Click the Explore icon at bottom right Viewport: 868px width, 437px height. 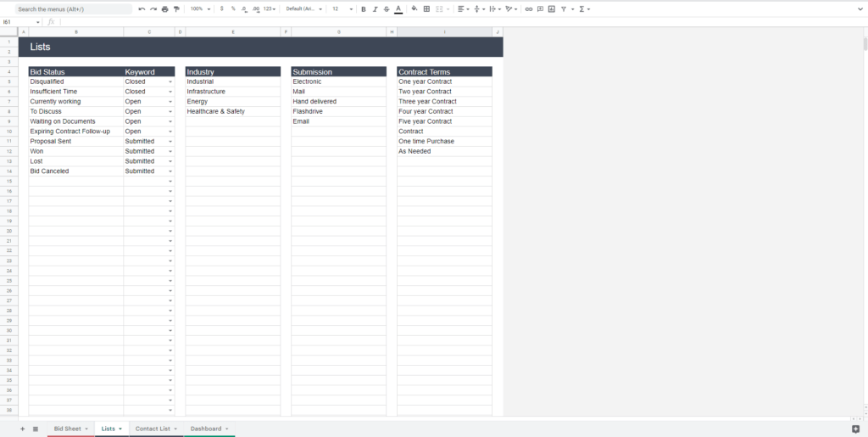tap(856, 429)
